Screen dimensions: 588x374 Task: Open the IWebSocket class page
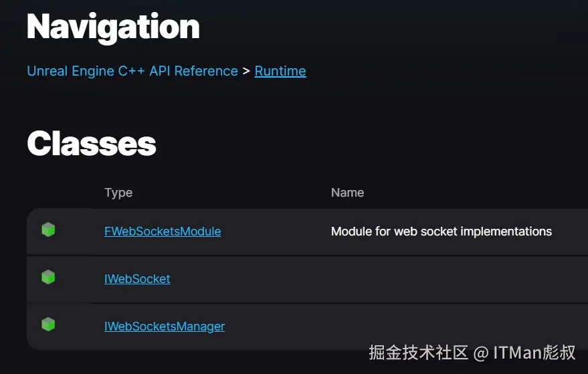137,279
